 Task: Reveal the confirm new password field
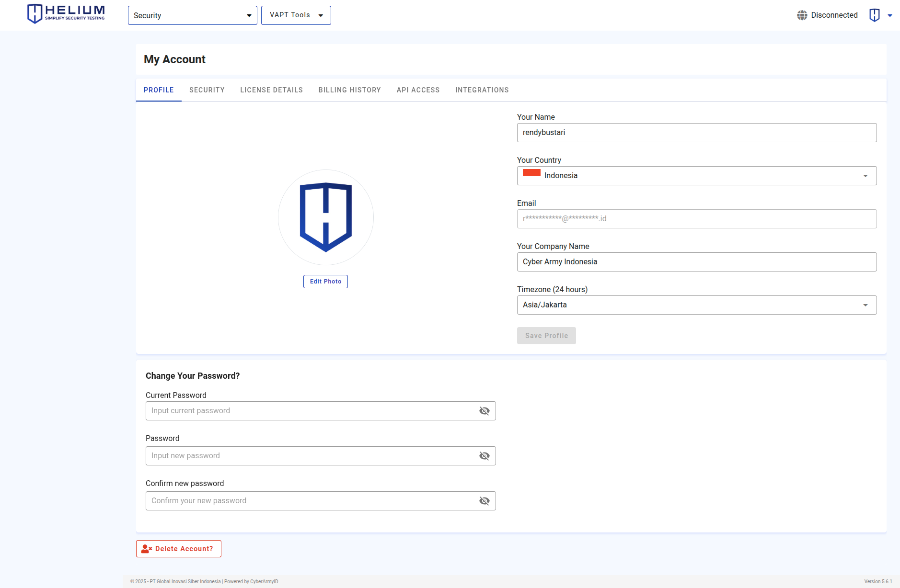tap(485, 501)
